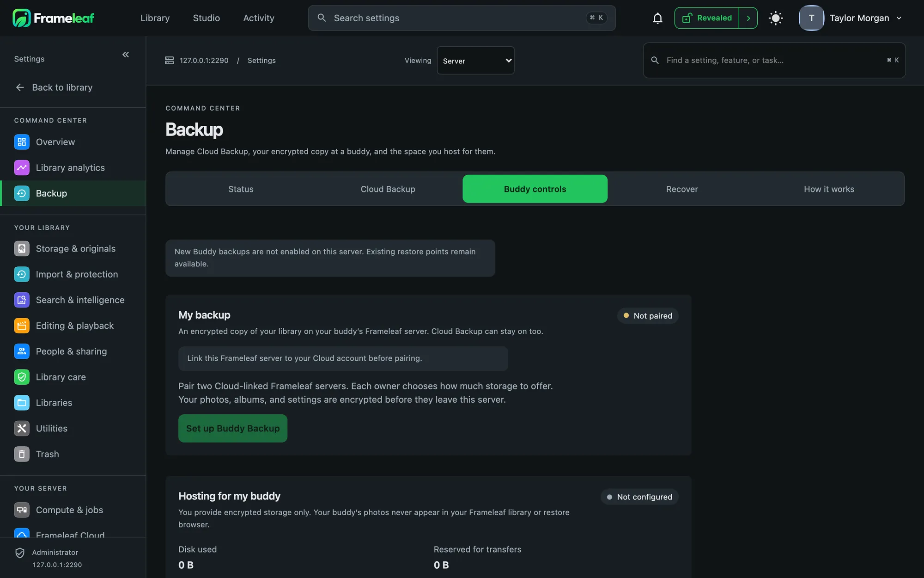This screenshot has width=924, height=578.
Task: Focus the Find a setting search field
Action: [x=774, y=61]
